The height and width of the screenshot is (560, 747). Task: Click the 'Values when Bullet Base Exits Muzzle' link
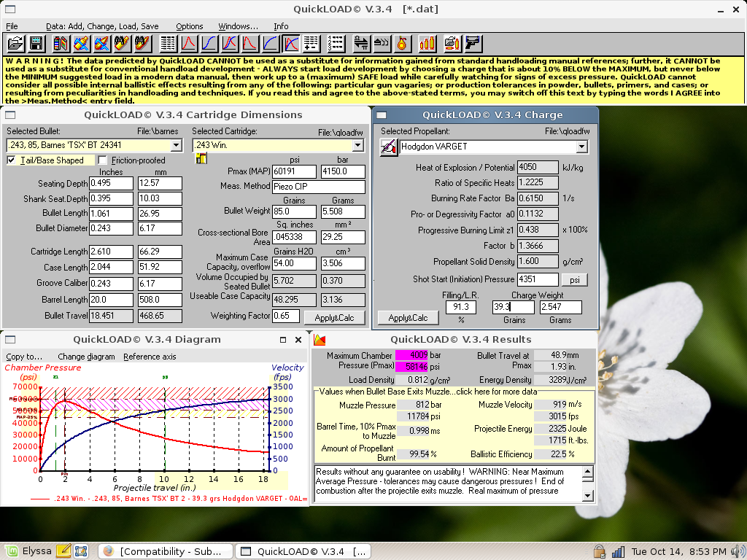(x=427, y=392)
